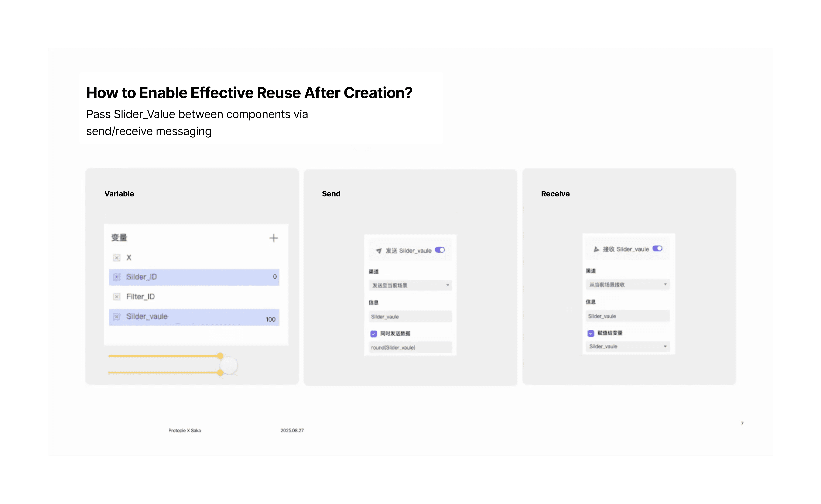The height and width of the screenshot is (504, 821).
Task: Click the add variable plus icon in 变量 panel
Action: click(x=274, y=238)
